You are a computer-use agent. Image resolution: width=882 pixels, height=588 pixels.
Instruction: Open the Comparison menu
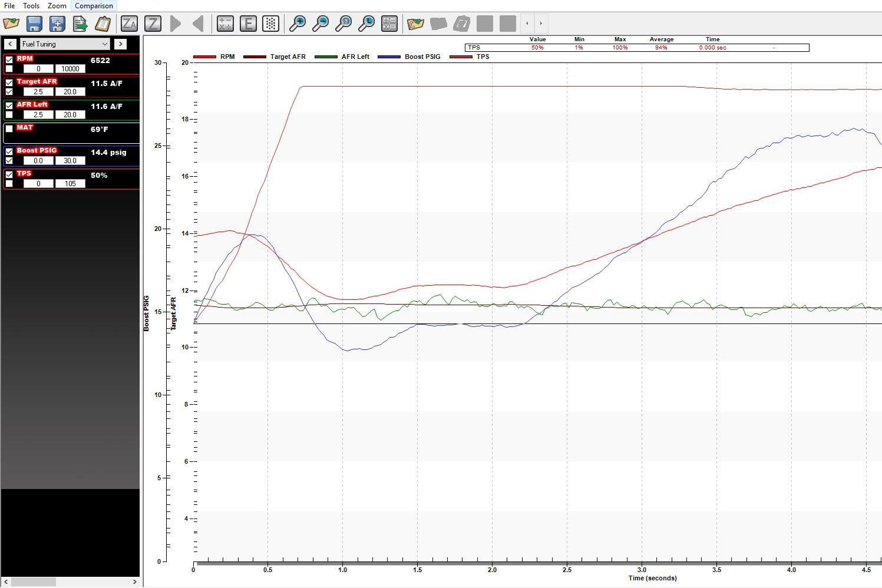(94, 6)
